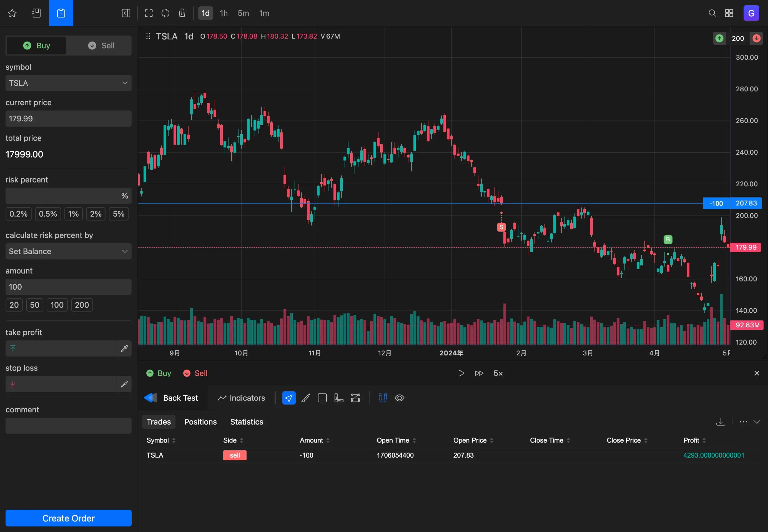Set risk percent to 5%

(x=119, y=214)
